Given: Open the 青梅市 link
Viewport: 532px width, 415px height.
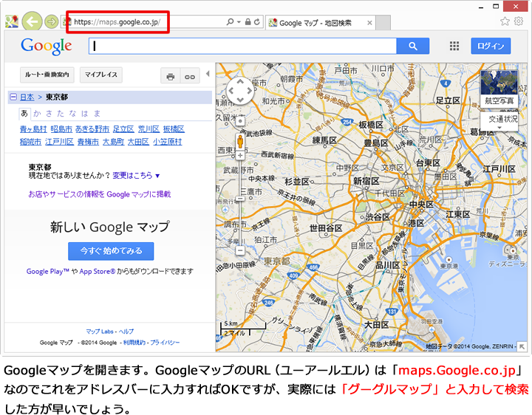Looking at the screenshot, I should tap(88, 142).
